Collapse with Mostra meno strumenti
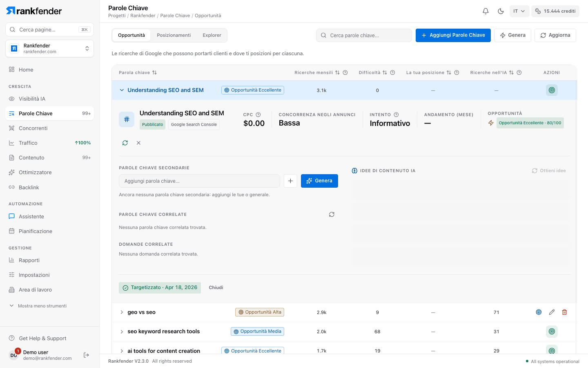 click(38, 306)
